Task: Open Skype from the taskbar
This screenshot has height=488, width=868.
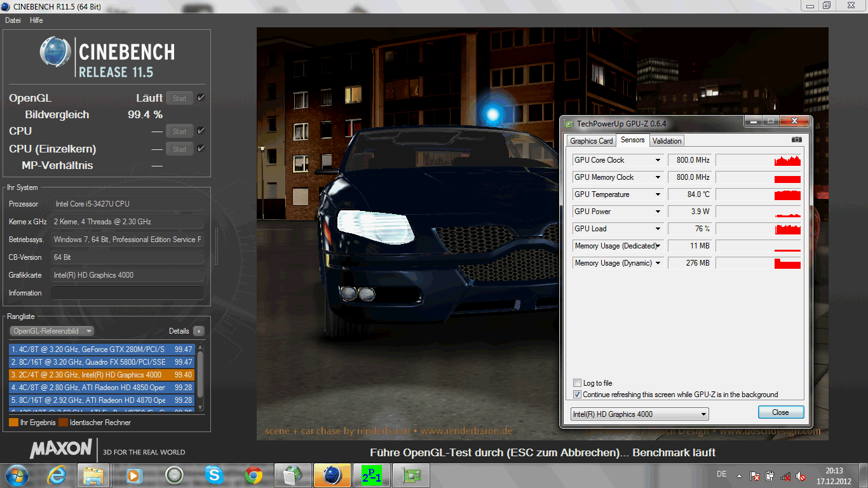Action: (x=214, y=475)
